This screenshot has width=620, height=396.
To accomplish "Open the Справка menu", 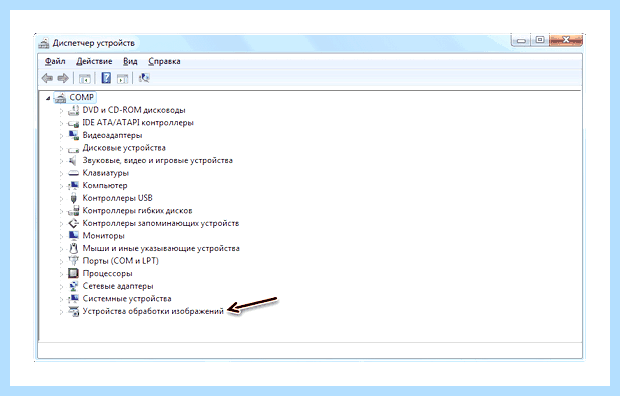I will 164,61.
